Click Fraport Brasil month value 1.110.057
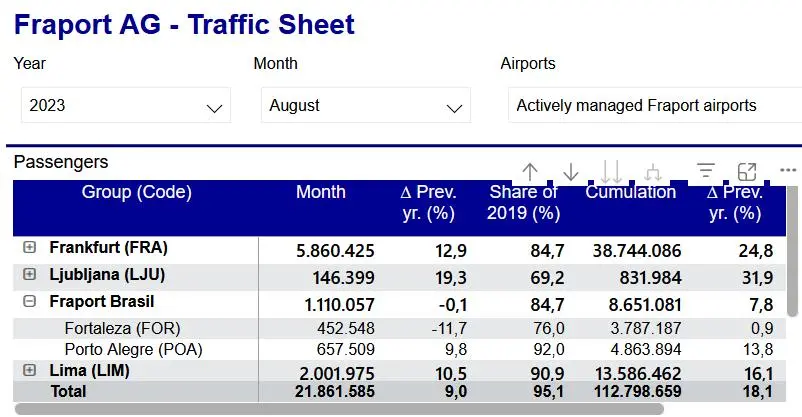 [x=339, y=305]
